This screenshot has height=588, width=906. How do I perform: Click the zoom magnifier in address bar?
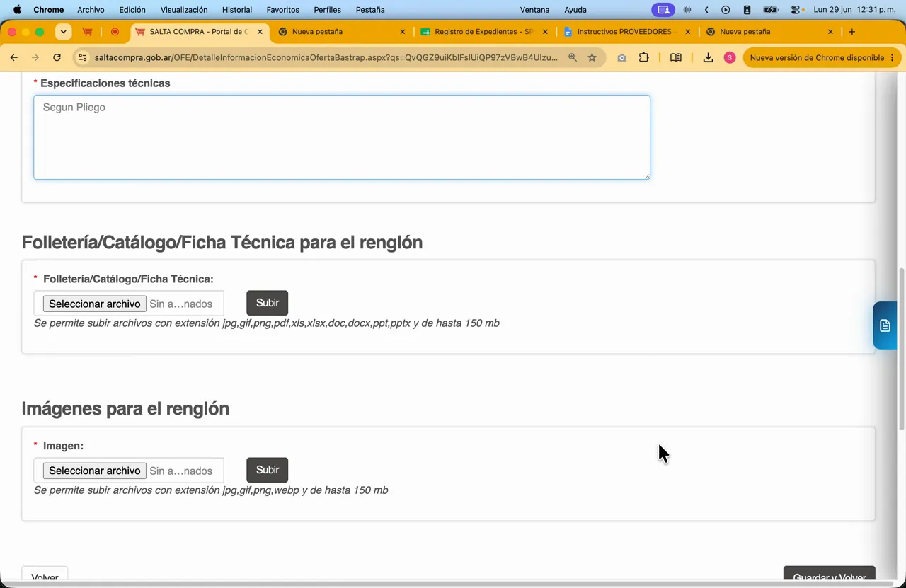tap(573, 57)
